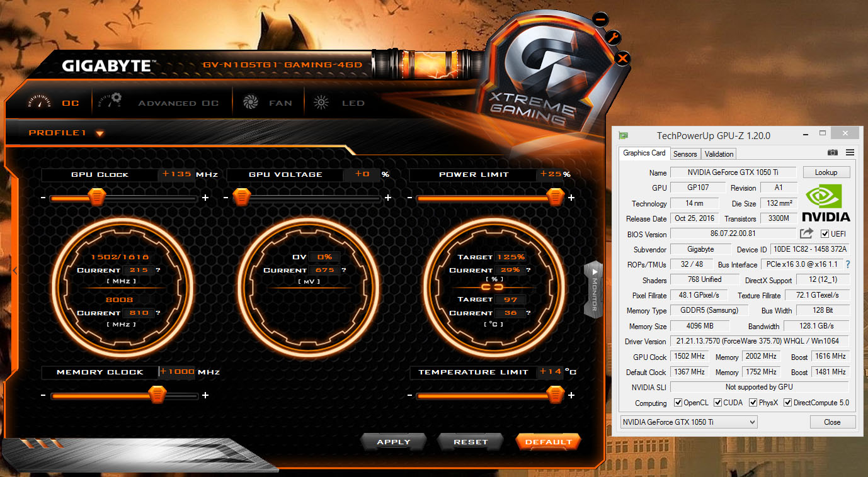Click Power Limit percentage value field
The width and height of the screenshot is (868, 477).
coord(549,174)
